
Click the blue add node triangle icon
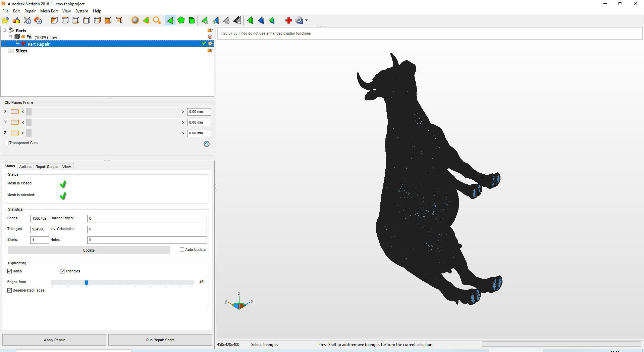tap(216, 20)
